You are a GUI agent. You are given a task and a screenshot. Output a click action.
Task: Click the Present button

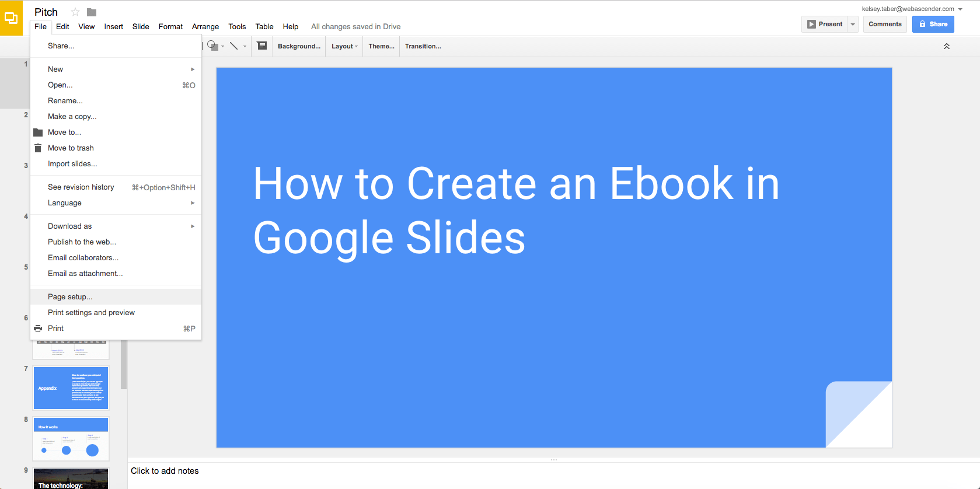click(x=825, y=24)
